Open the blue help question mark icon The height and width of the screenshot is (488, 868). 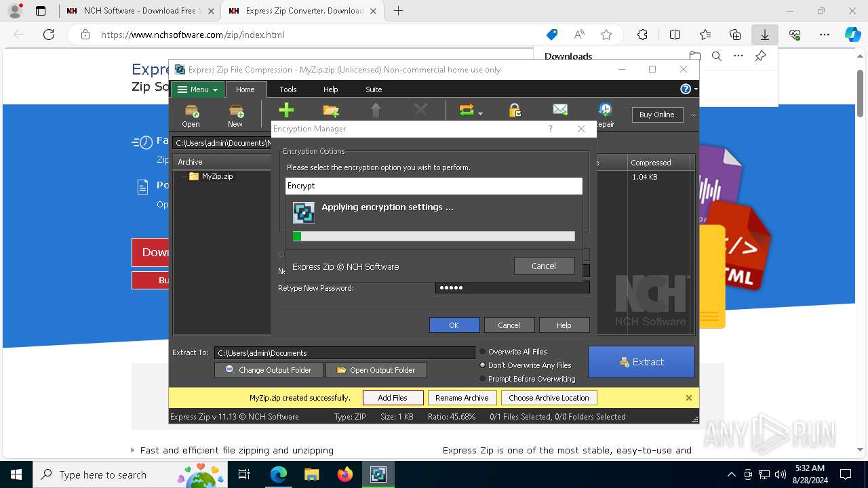686,89
